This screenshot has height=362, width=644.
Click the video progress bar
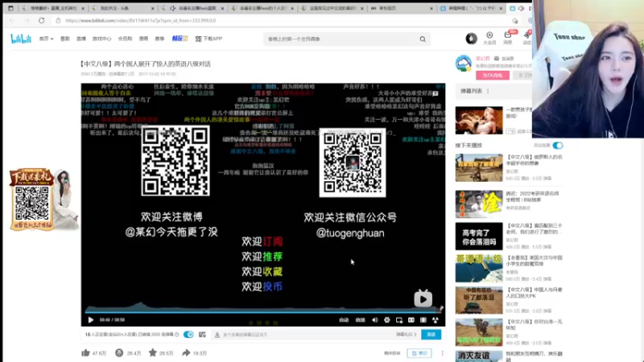point(263,311)
